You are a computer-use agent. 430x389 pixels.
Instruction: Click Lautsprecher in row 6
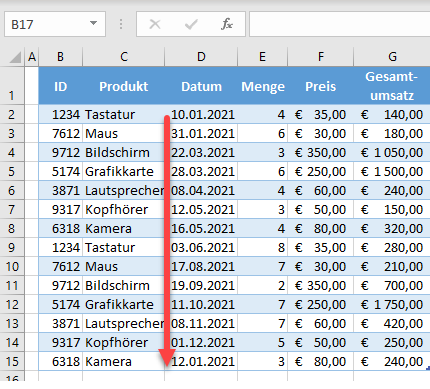(124, 190)
